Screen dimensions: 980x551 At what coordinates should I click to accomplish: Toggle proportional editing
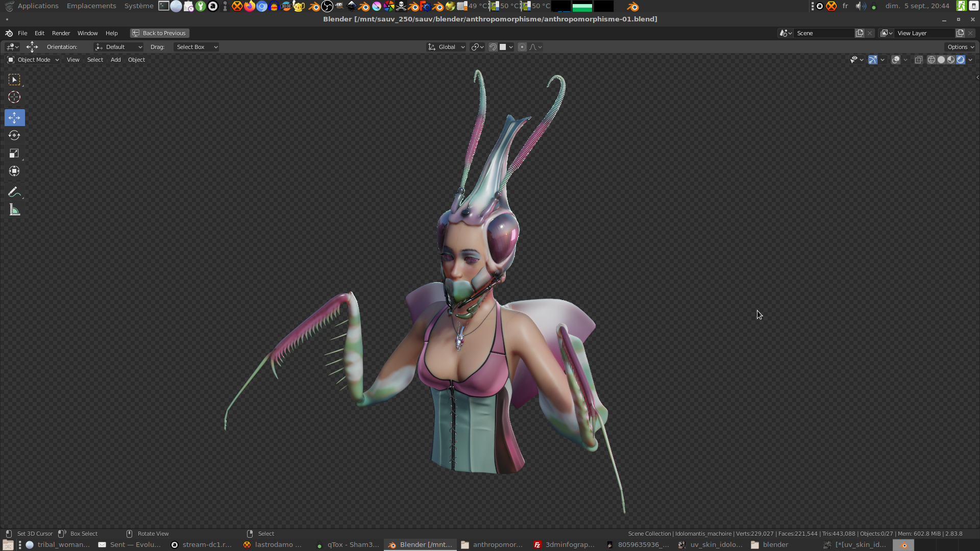coord(522,47)
